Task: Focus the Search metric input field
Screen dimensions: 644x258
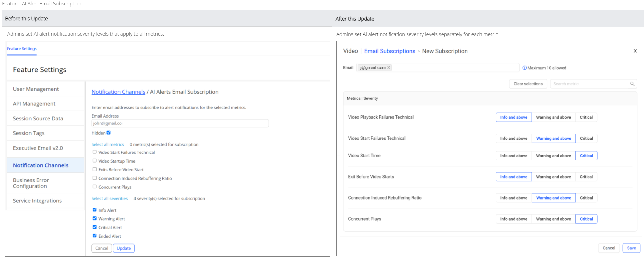Action: click(589, 84)
